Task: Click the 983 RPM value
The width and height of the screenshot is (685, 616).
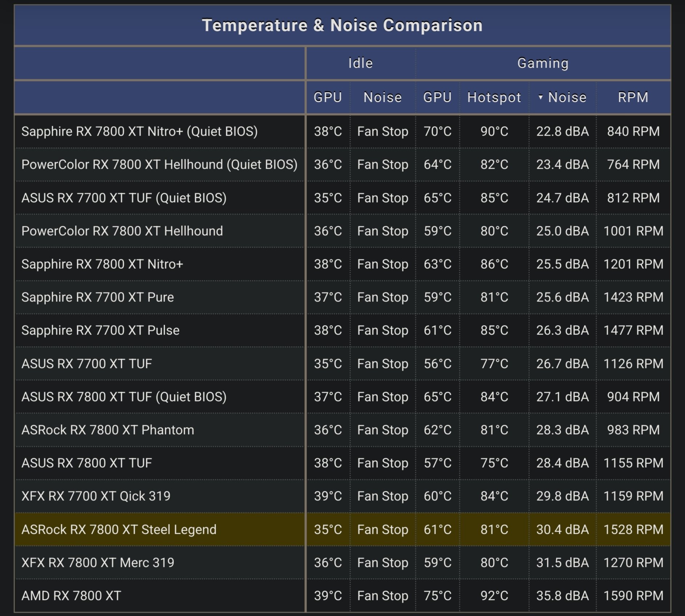Action: pos(633,430)
